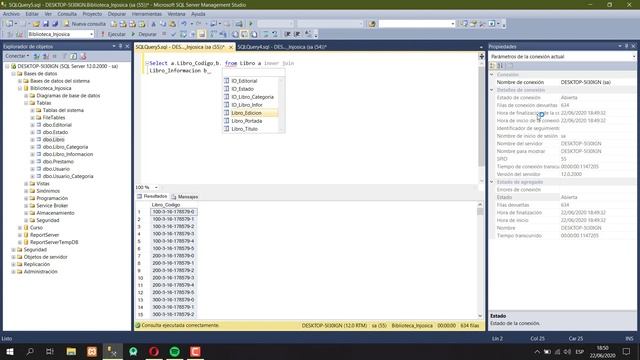
Task: Collapse Estado de agregado section in Propiedades
Action: pyautogui.click(x=492, y=182)
